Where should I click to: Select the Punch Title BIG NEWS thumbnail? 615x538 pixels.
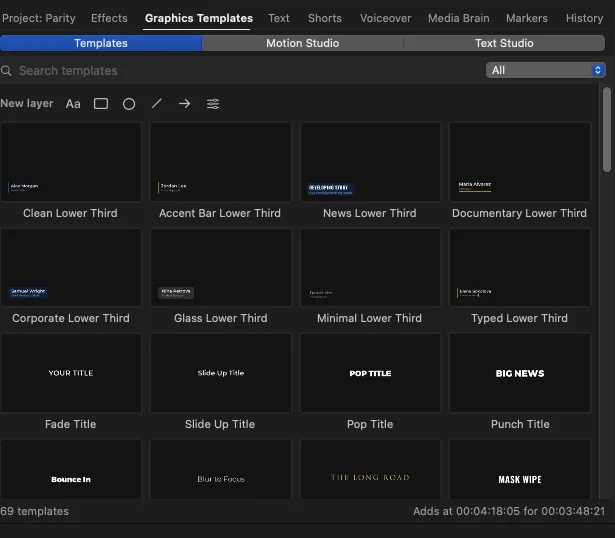tap(520, 373)
